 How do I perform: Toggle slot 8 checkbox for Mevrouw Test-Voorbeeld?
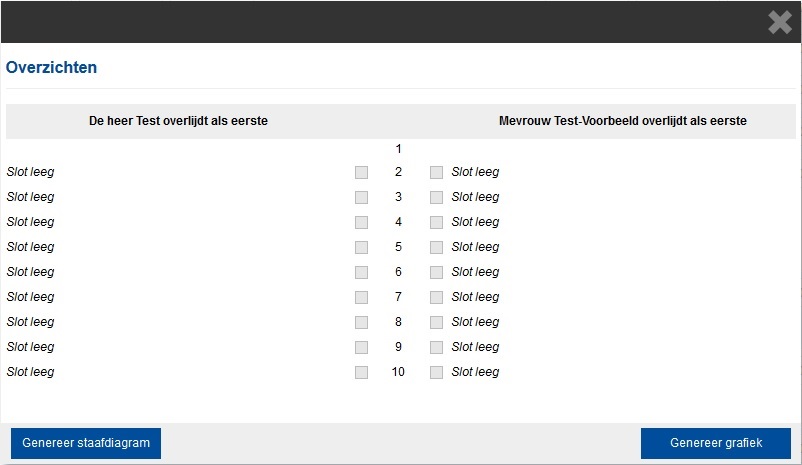tap(436, 323)
